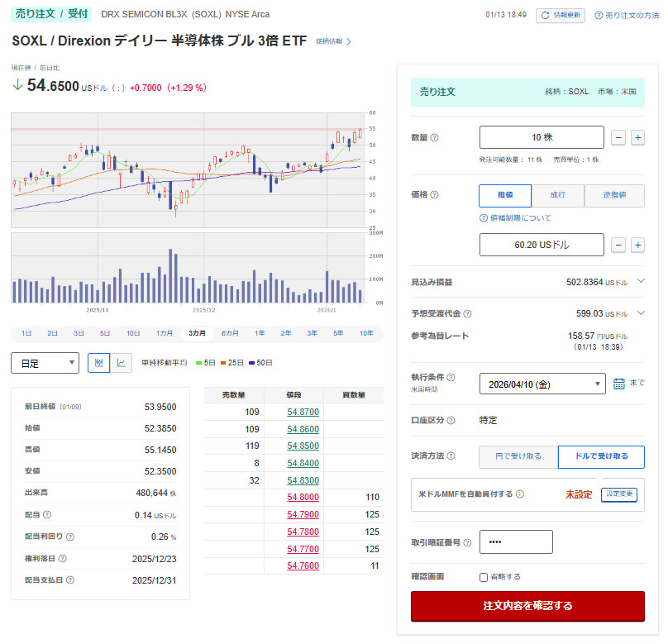
Task: Select 円で受け取る settlement option
Action: 518,457
